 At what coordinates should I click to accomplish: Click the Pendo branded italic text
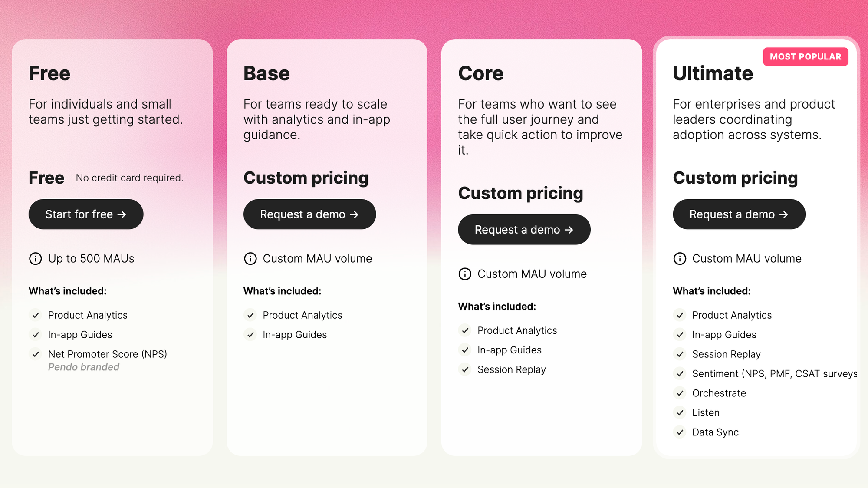point(83,367)
